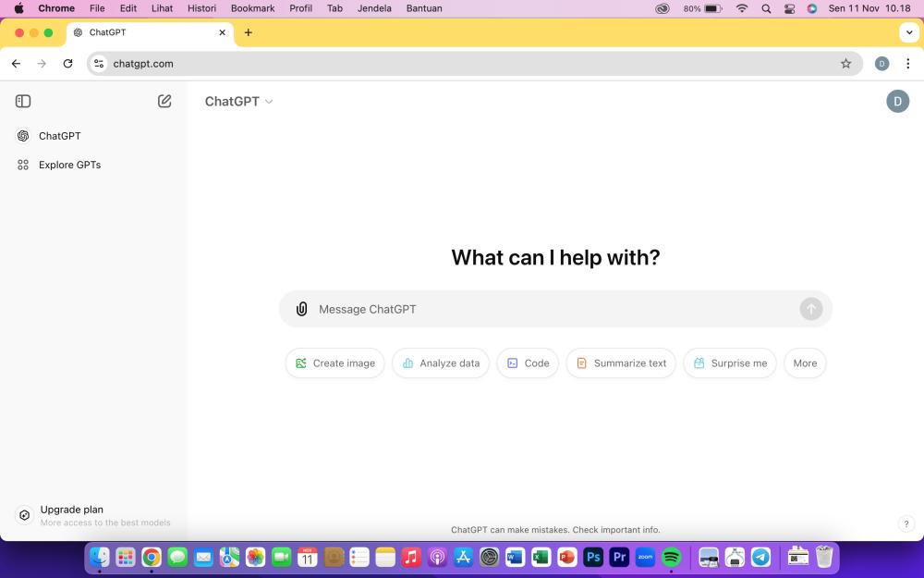
Task: Open Launchpad from the Dock
Action: coord(126,557)
